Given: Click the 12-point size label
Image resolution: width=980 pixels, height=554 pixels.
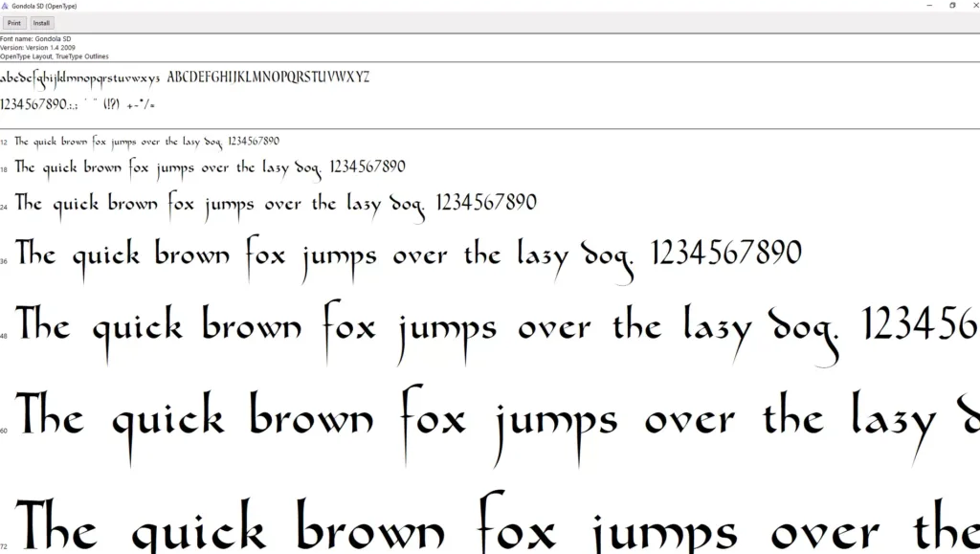Looking at the screenshot, I should click(x=4, y=143).
